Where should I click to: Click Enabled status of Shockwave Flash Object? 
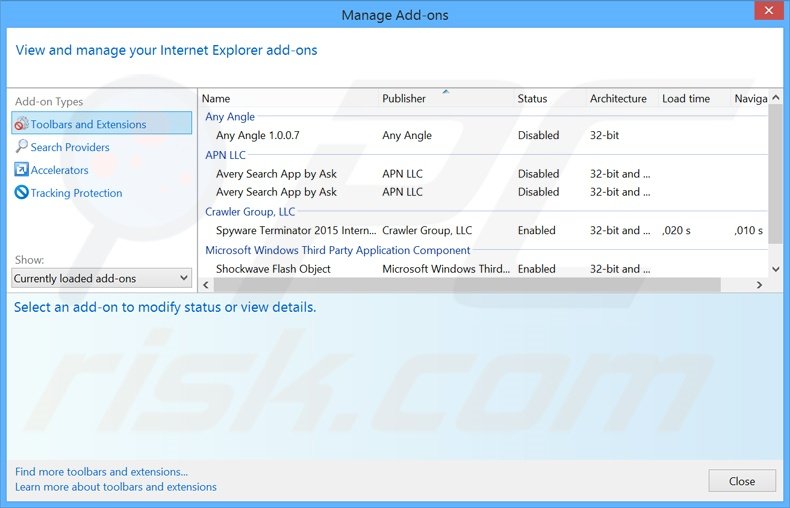tap(537, 269)
